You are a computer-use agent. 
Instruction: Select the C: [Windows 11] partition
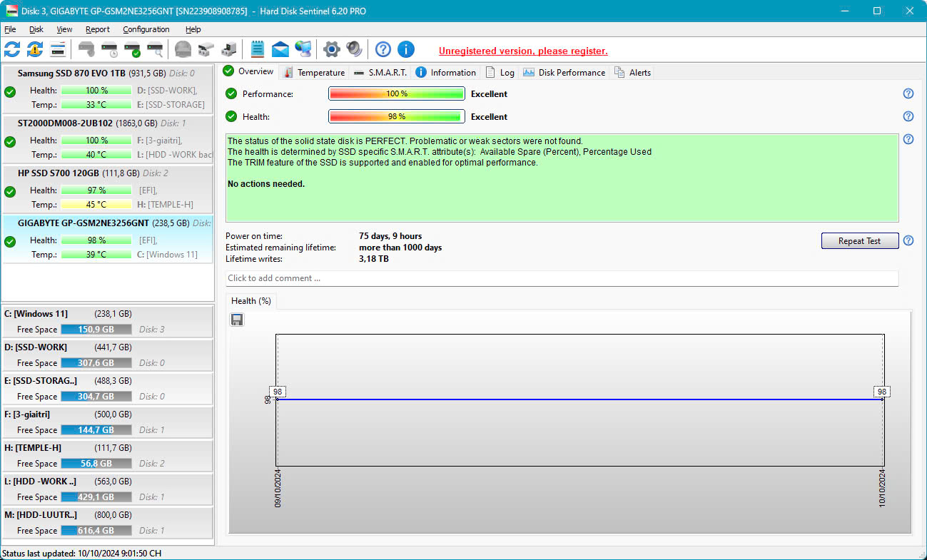[108, 322]
